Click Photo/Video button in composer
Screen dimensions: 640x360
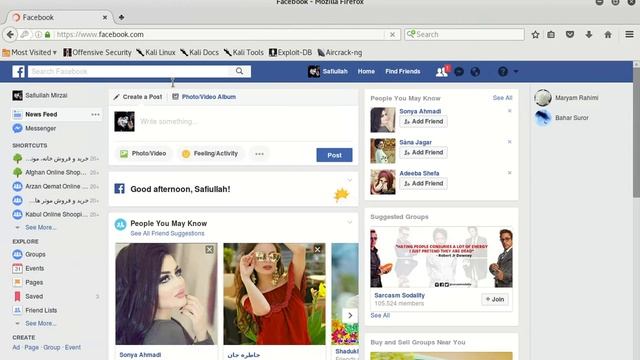143,154
